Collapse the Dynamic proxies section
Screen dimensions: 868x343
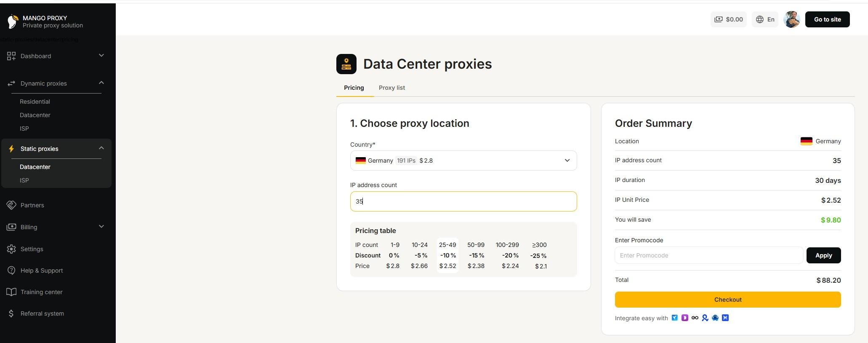[x=101, y=83]
